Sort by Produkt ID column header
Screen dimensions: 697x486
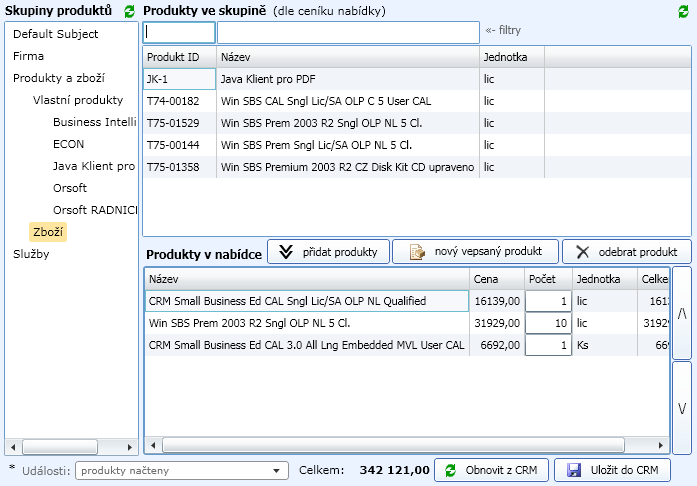pos(180,57)
